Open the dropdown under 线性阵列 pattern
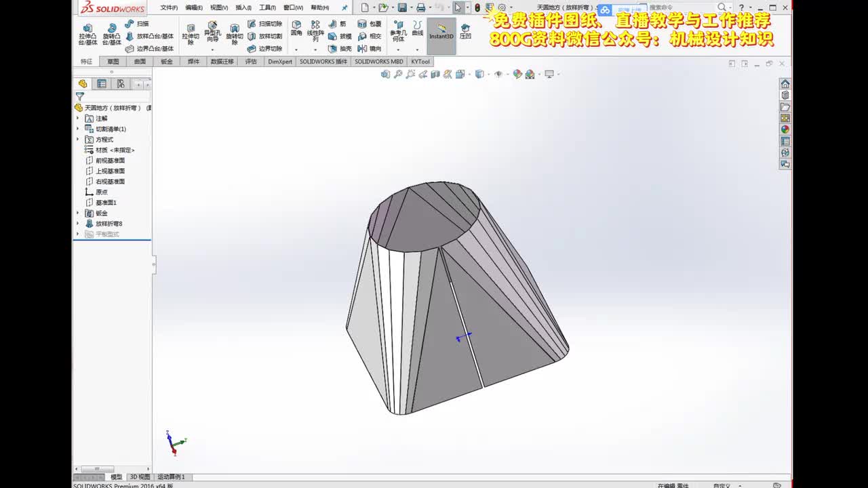Viewport: 868px width, 488px height. (315, 49)
